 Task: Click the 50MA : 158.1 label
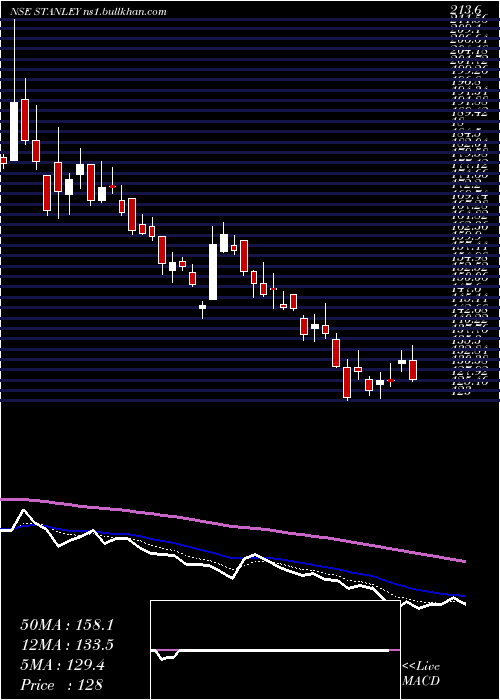(67, 625)
